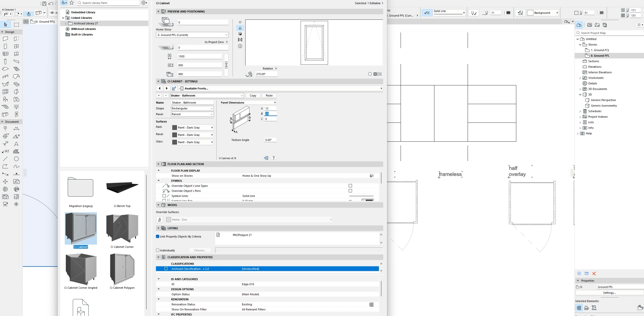Open Rails surface Paint - Dark Gray swatch
This screenshot has height=316, width=644.
pyautogui.click(x=192, y=128)
